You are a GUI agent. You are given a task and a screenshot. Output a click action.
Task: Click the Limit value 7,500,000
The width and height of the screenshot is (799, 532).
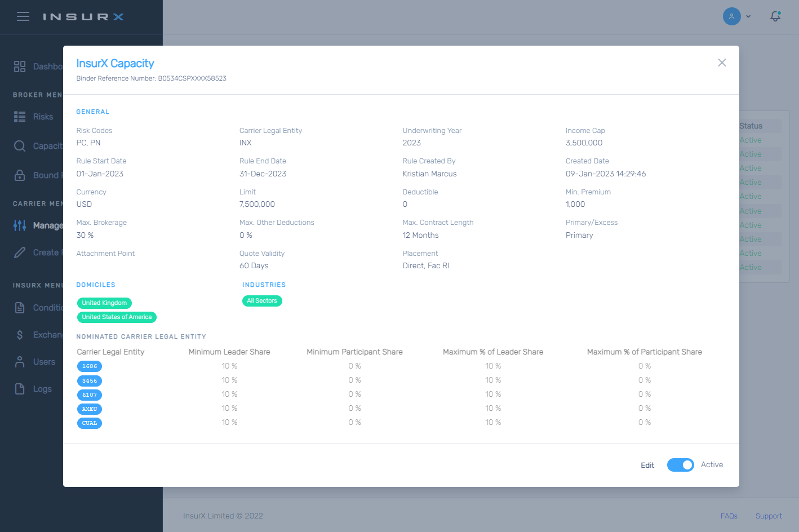(257, 205)
